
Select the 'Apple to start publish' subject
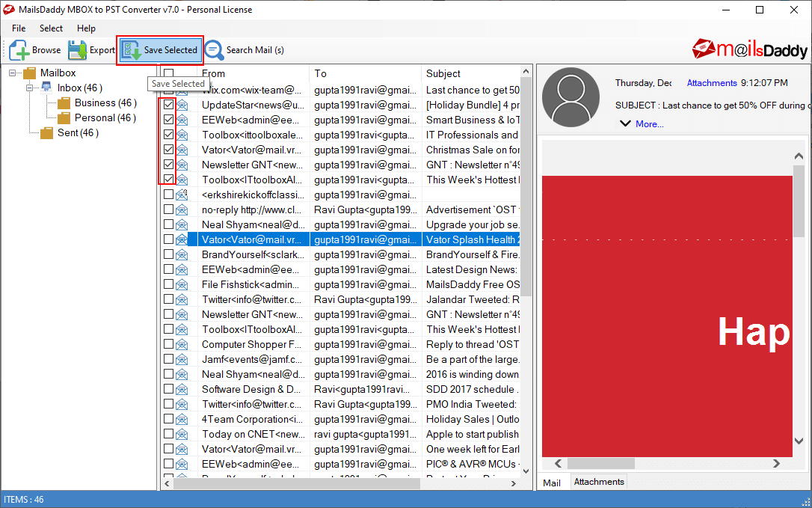[x=472, y=435]
